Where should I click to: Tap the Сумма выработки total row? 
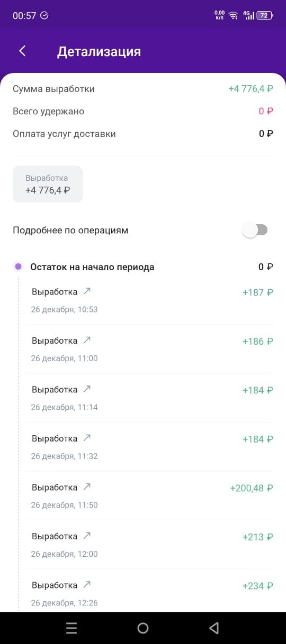tap(143, 89)
